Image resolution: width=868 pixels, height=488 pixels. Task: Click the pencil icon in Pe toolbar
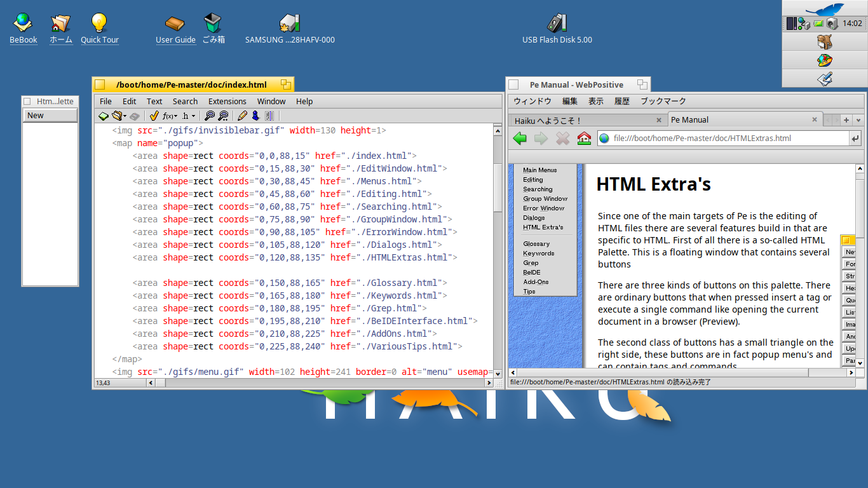coord(242,116)
